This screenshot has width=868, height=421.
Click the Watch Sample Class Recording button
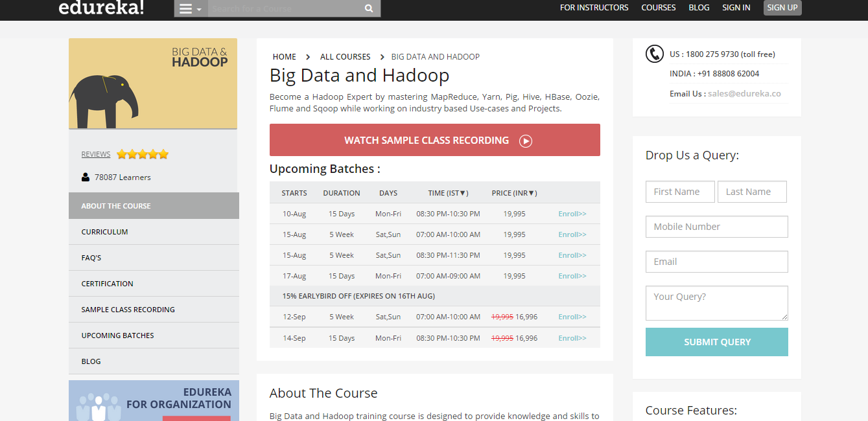435,140
